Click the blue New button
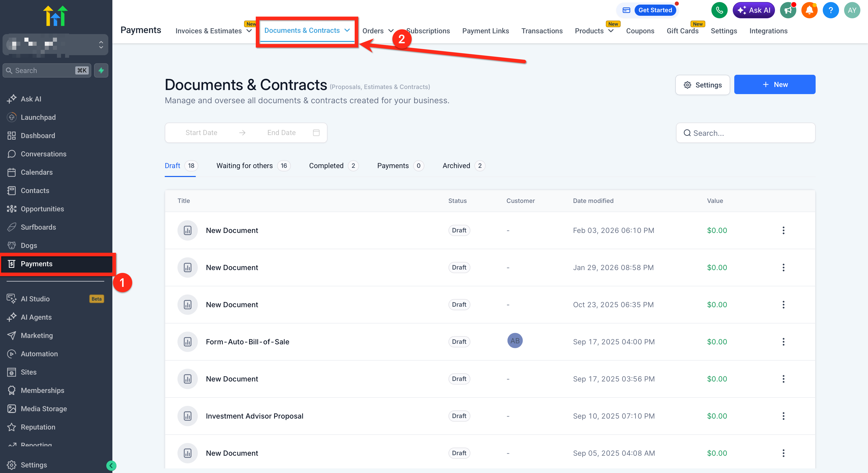The height and width of the screenshot is (473, 868). 774,85
